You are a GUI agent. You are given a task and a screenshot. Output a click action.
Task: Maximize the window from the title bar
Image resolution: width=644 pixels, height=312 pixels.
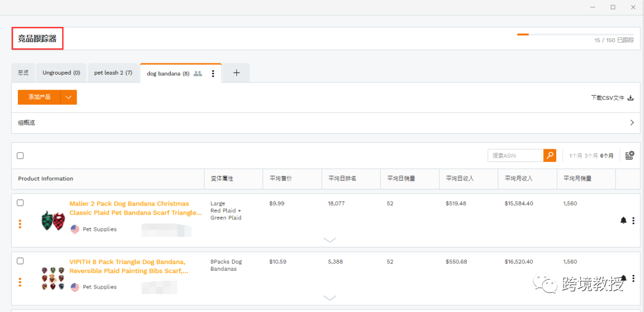point(613,7)
